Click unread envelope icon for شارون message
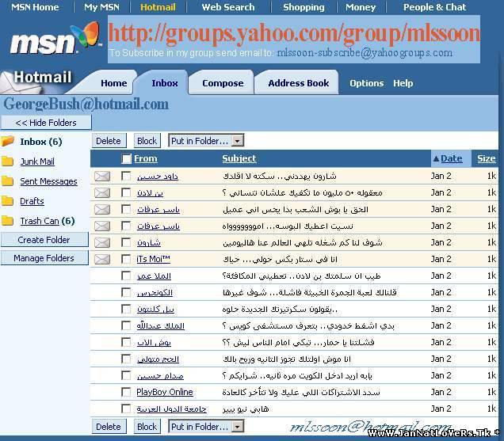The height and width of the screenshot is (441, 504). pos(102,242)
